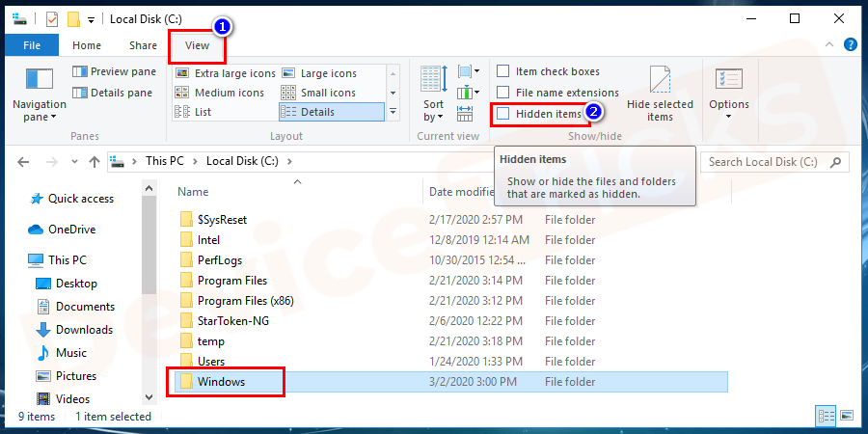Select the Program Files folder icon
The width and height of the screenshot is (868, 434).
[186, 281]
